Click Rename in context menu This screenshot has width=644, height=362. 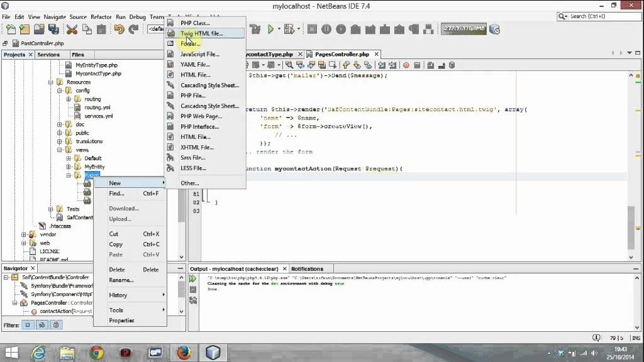[130, 280]
